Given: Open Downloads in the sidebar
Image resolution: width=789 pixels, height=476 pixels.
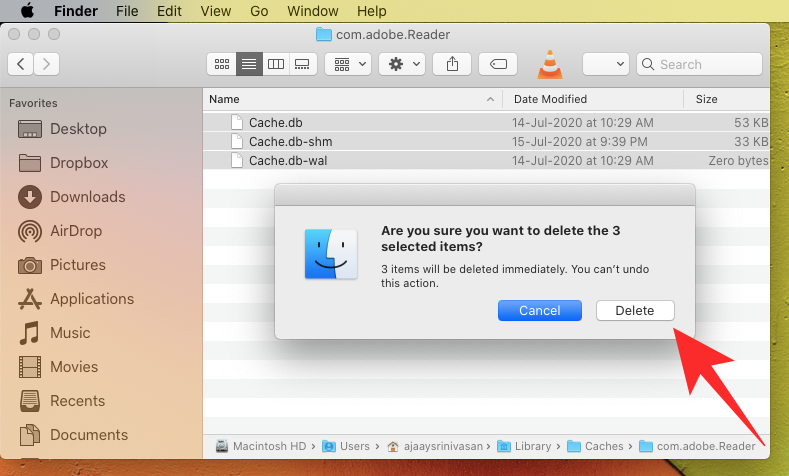Looking at the screenshot, I should click(x=87, y=197).
